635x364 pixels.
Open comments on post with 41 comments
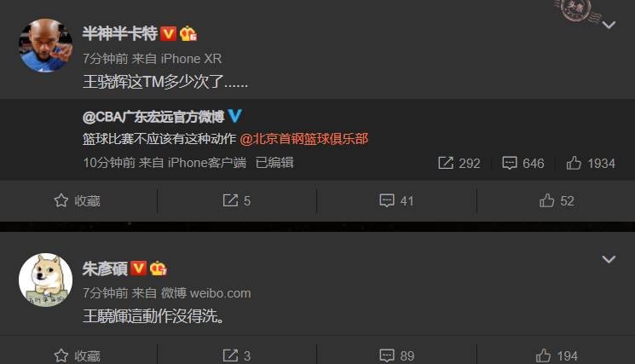[396, 201]
